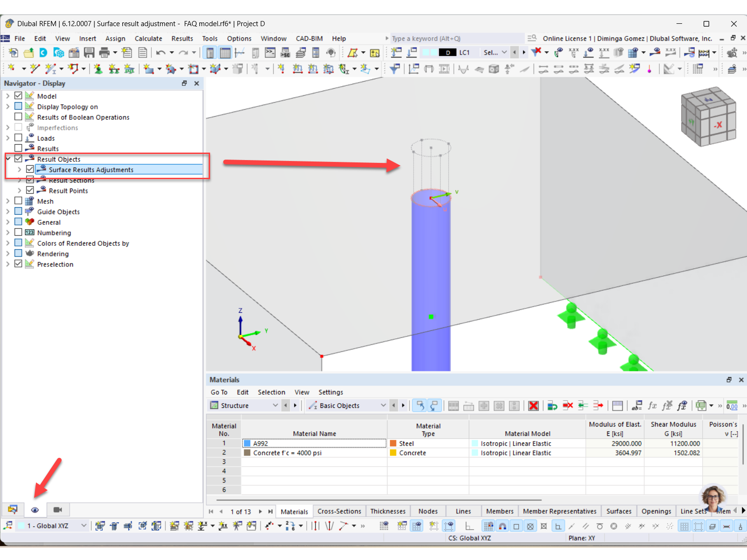Screen dimensions: 747x560
Task: Click the Concrete material color swatch
Action: pyautogui.click(x=247, y=452)
